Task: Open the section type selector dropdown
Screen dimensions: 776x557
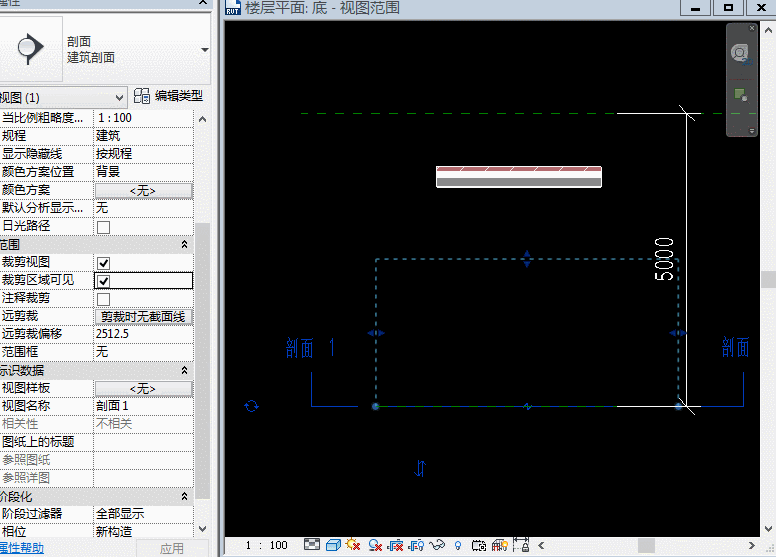Action: pos(204,50)
